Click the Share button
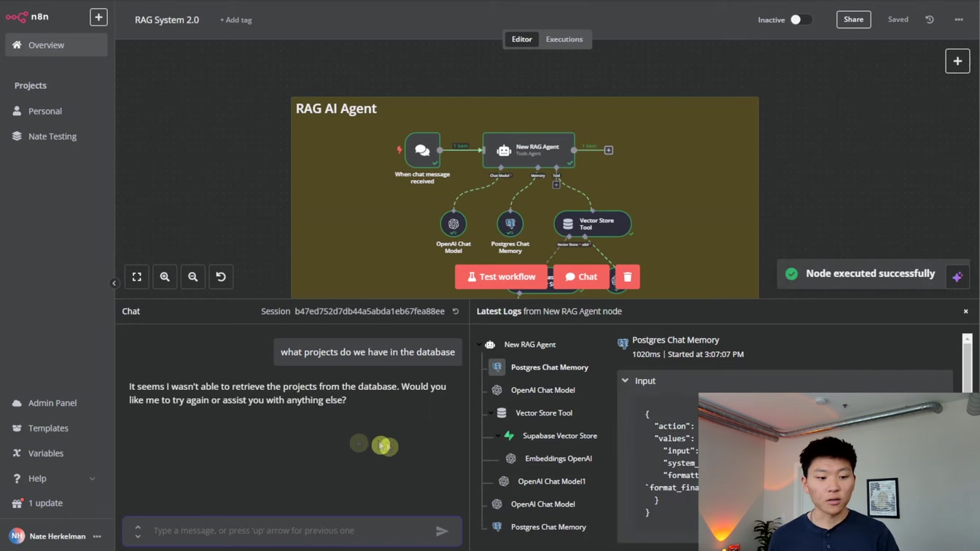Image resolution: width=980 pixels, height=551 pixels. (853, 20)
